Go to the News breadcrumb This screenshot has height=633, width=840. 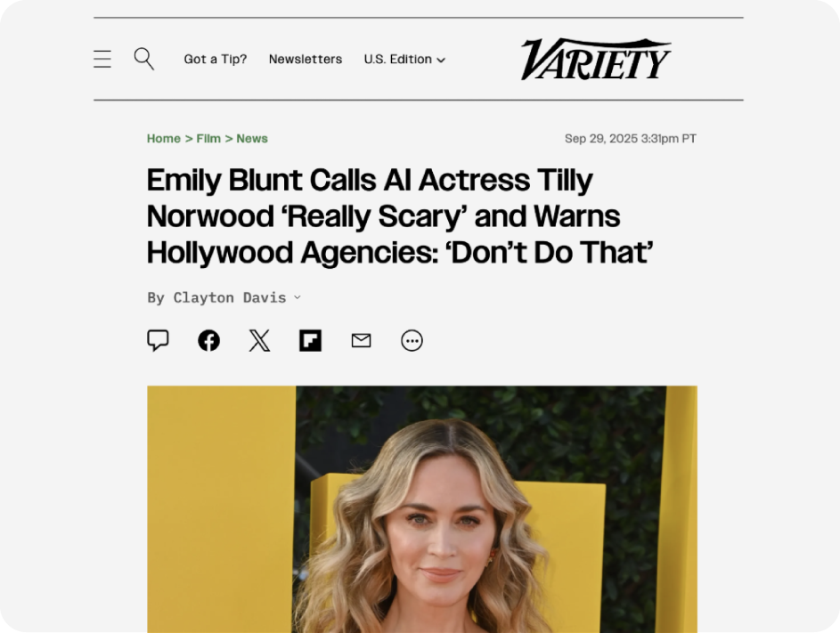pos(252,139)
